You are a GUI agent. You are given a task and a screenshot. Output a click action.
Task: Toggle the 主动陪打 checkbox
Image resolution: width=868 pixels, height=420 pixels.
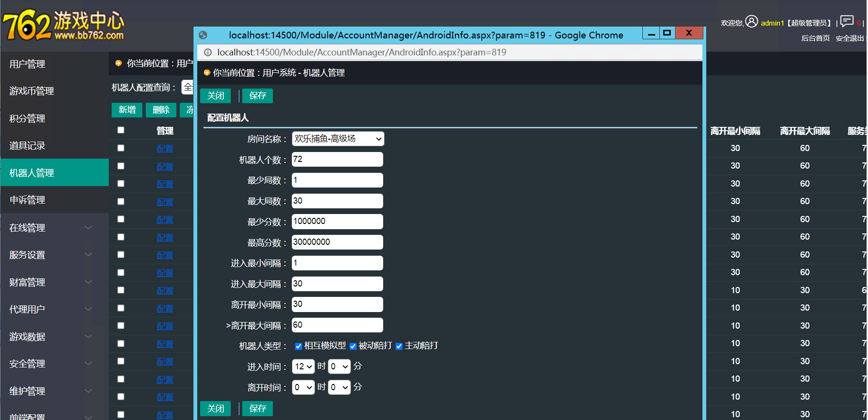pos(399,346)
